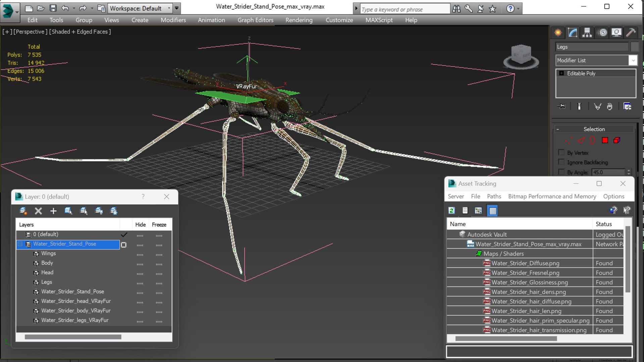
Task: Click the object color swatch beside Legs
Action: tap(634, 47)
